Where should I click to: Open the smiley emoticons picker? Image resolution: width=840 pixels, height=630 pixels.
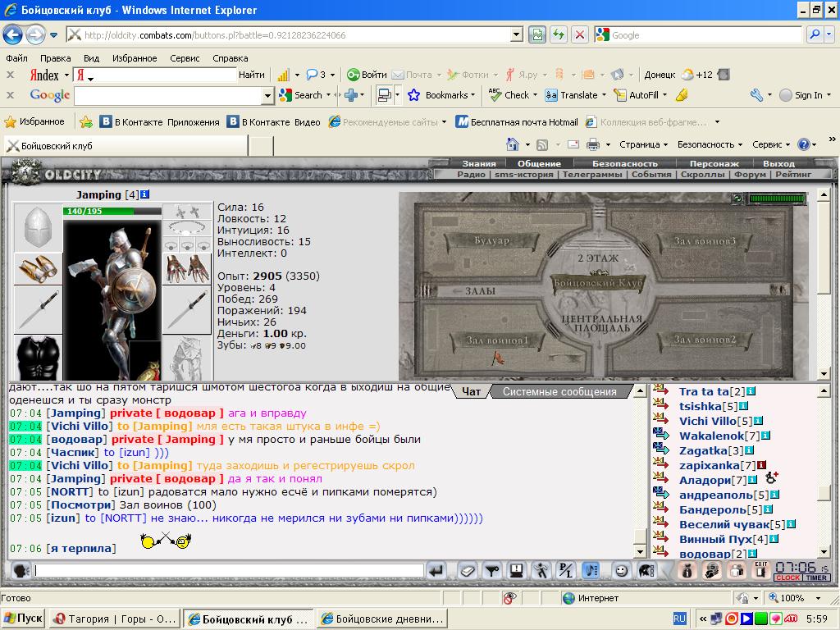[x=621, y=571]
